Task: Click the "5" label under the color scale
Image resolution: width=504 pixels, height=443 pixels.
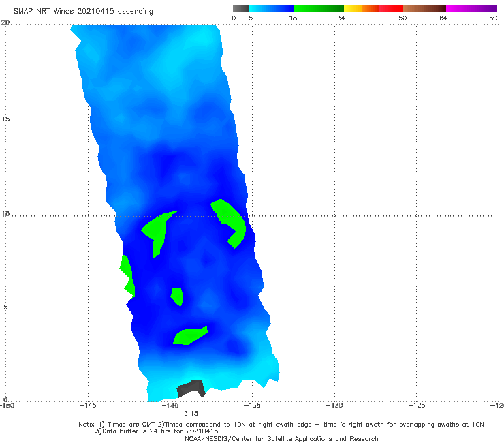Action: [x=251, y=18]
